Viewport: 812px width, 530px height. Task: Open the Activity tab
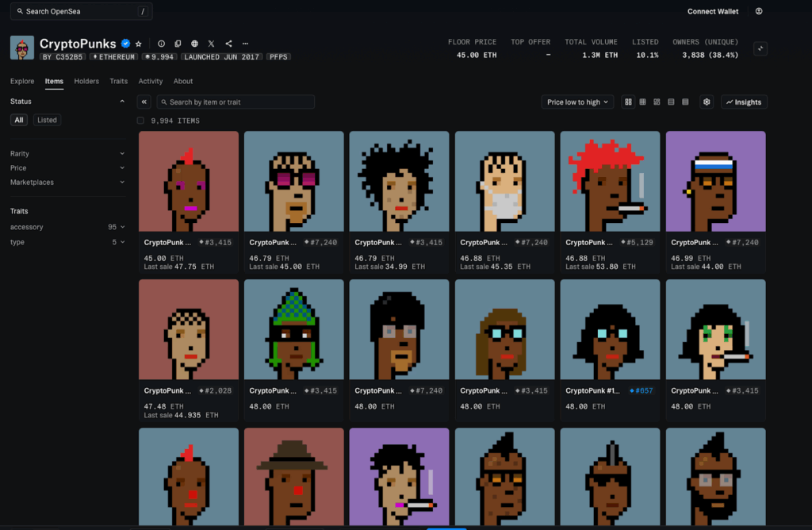coord(151,81)
